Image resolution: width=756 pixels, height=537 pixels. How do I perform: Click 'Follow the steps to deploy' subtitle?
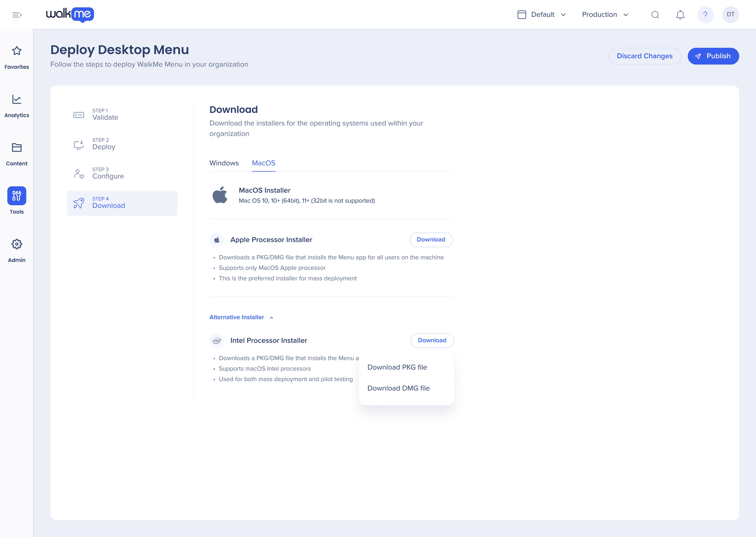[149, 64]
